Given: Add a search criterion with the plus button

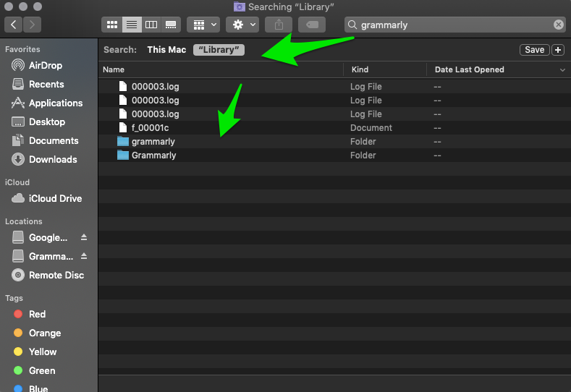Looking at the screenshot, I should pyautogui.click(x=558, y=50).
